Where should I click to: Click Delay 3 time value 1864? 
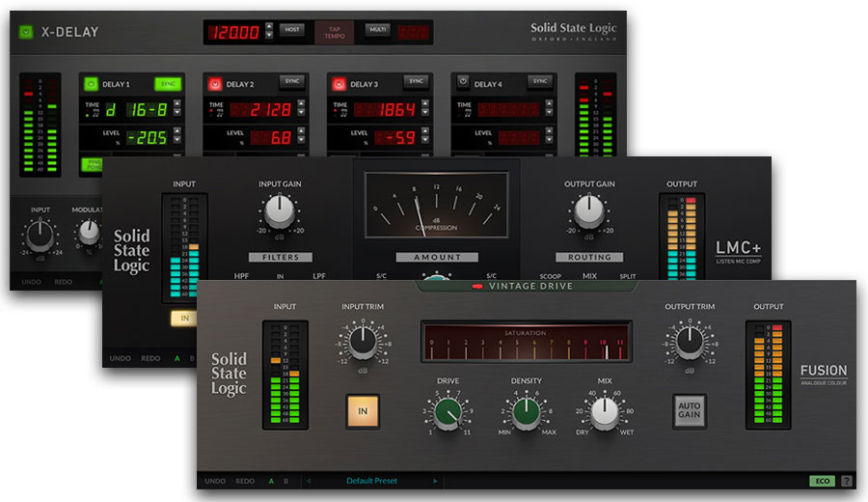(x=385, y=110)
